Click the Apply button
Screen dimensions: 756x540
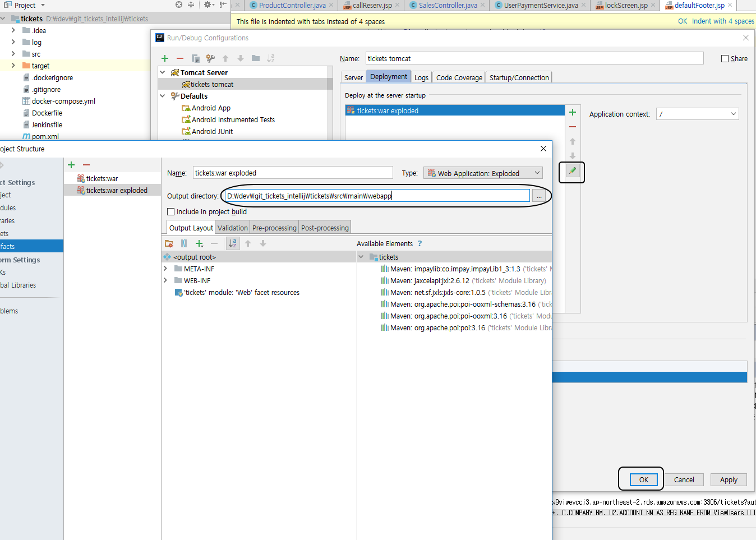pos(729,479)
